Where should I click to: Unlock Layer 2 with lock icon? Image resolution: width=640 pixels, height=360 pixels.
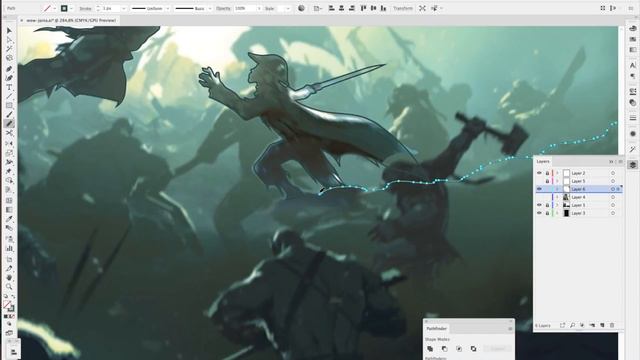point(547,173)
